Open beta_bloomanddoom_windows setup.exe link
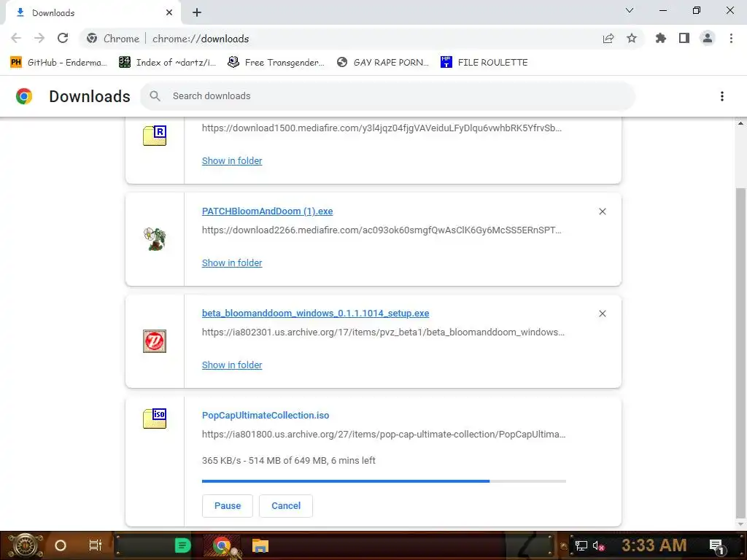Image resolution: width=747 pixels, height=560 pixels. [x=315, y=314]
